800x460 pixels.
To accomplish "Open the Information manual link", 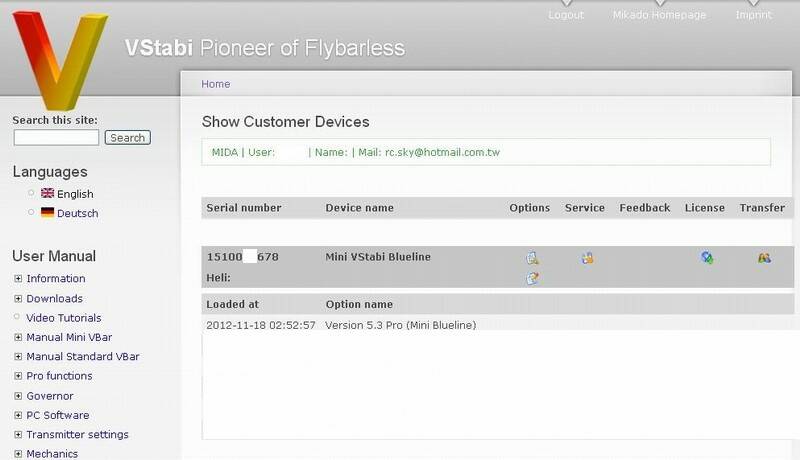I will [x=56, y=278].
